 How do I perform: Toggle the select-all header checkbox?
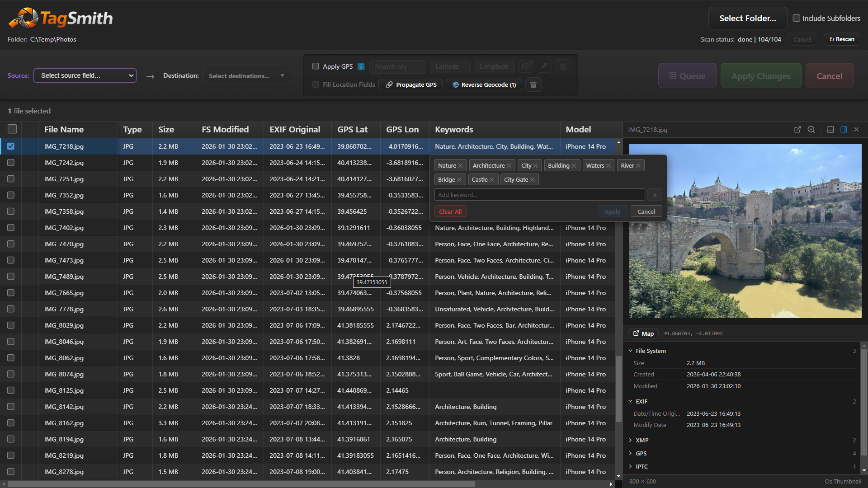click(12, 129)
